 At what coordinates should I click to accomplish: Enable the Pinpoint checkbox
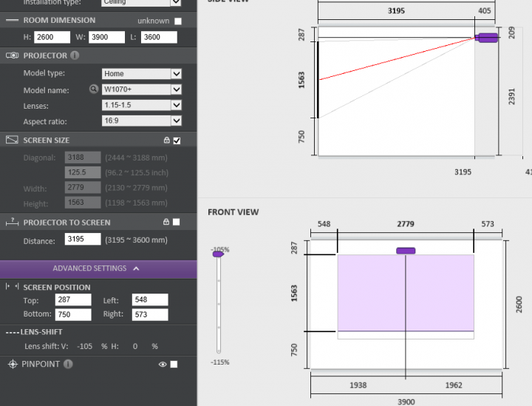tap(174, 365)
